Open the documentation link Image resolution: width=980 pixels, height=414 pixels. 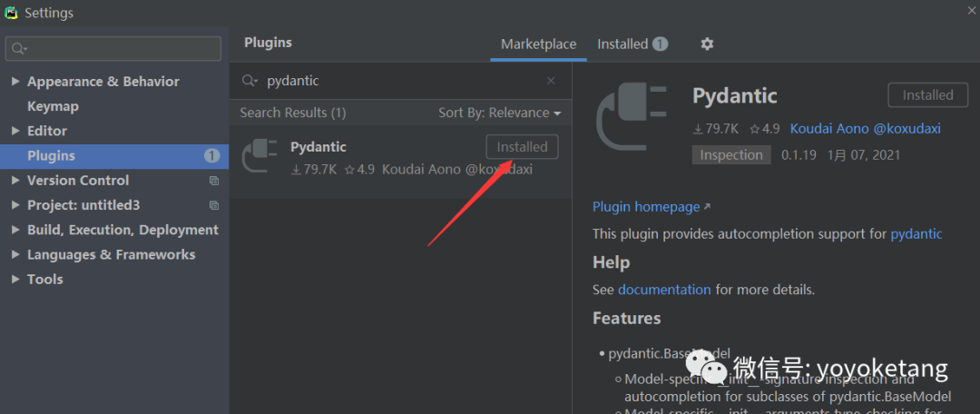664,290
